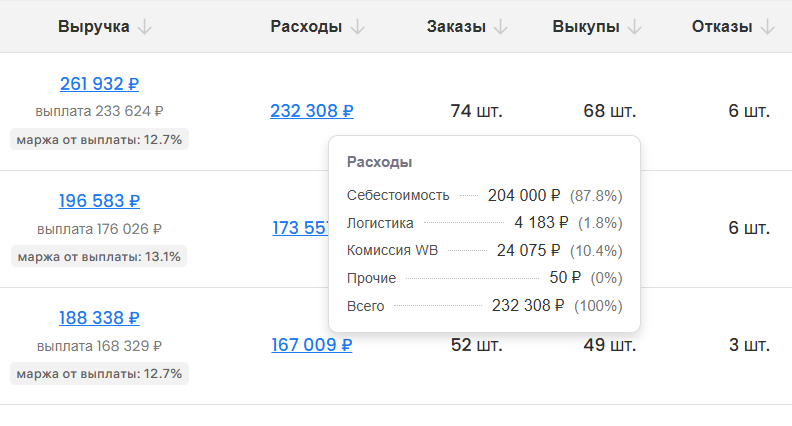This screenshot has width=792, height=426.
Task: Click the Выкупы column header
Action: point(586,26)
